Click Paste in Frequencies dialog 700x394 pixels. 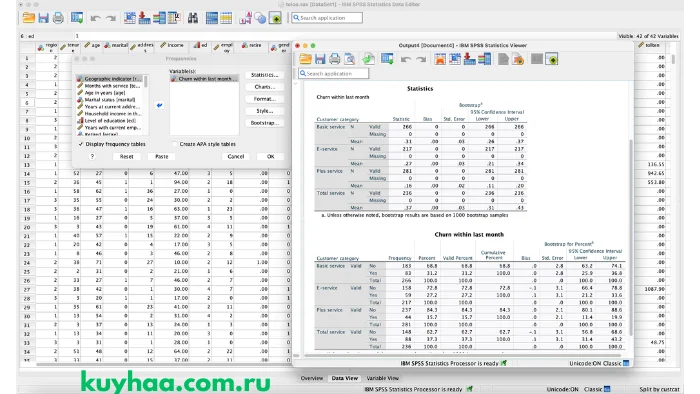click(x=162, y=157)
